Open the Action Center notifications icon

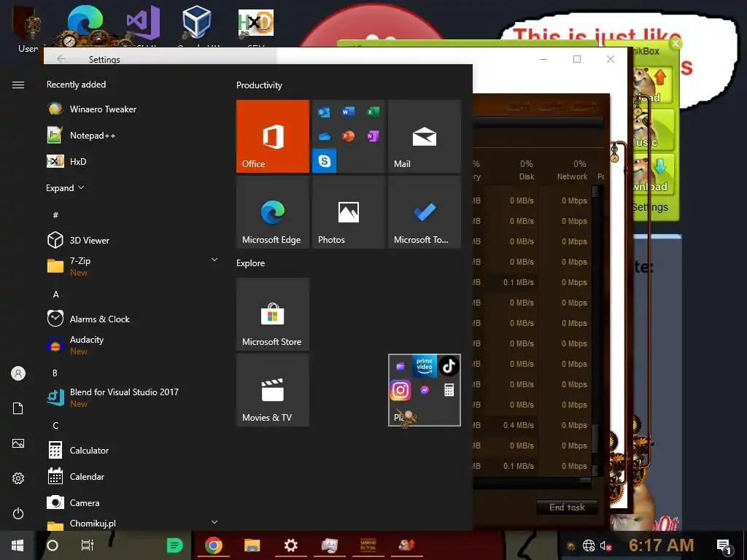tap(724, 545)
